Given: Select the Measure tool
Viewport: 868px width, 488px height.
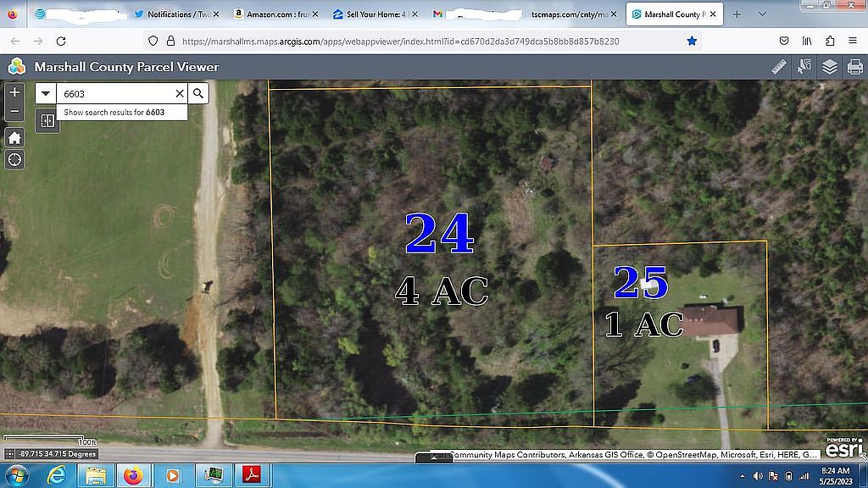Looking at the screenshot, I should 779,66.
